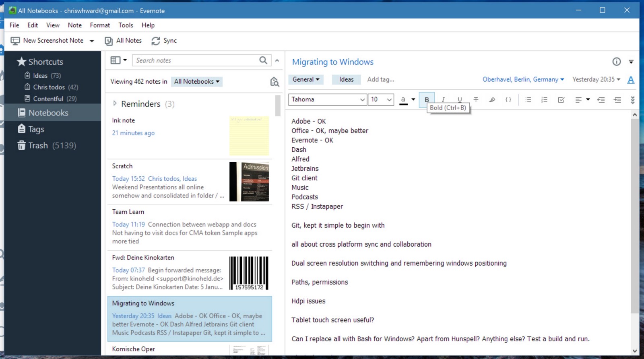Increase indent of the paragraph

[617, 99]
